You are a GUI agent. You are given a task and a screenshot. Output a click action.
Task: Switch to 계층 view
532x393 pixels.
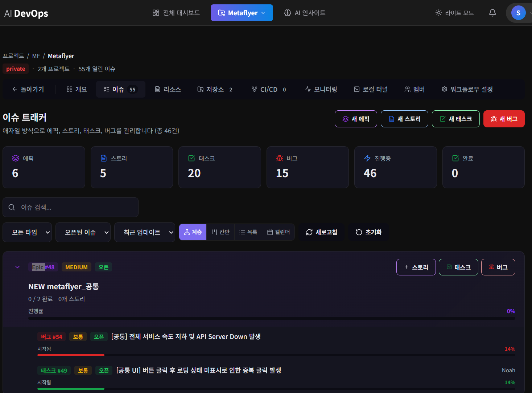pyautogui.click(x=193, y=232)
